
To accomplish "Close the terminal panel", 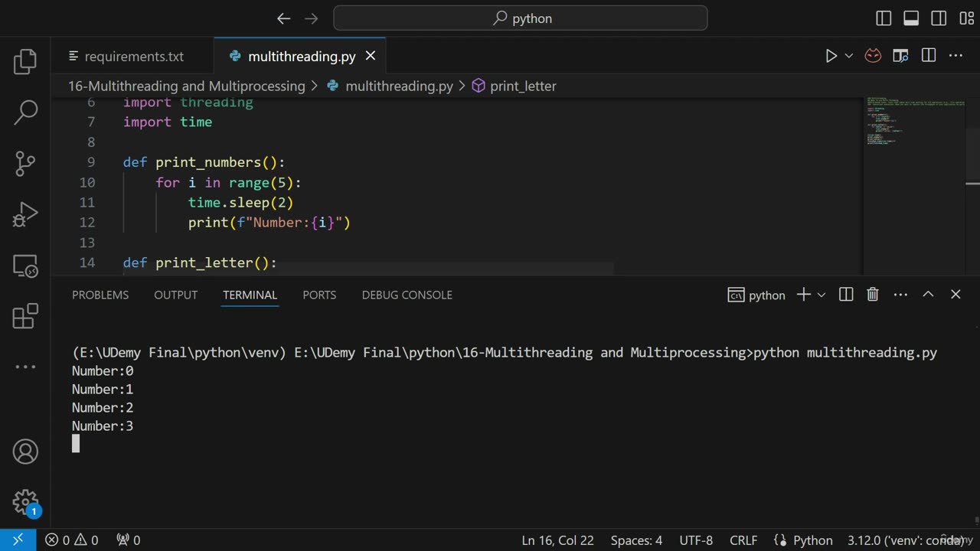I will 955,295.
